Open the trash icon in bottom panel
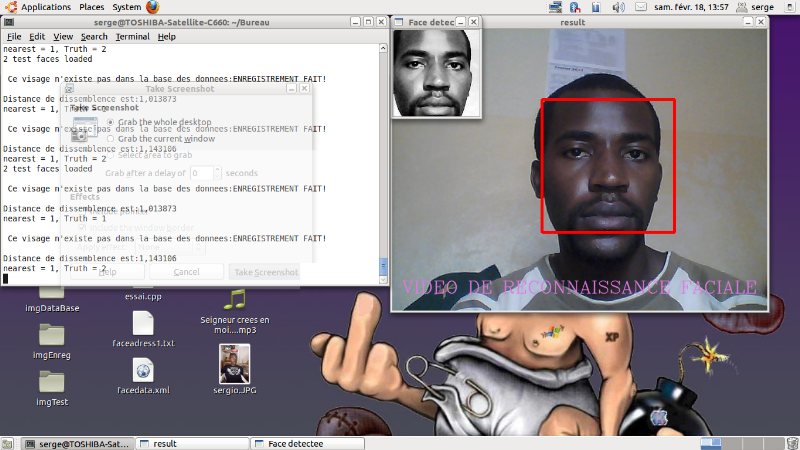Screen dimensions: 800x450 click(x=792, y=443)
